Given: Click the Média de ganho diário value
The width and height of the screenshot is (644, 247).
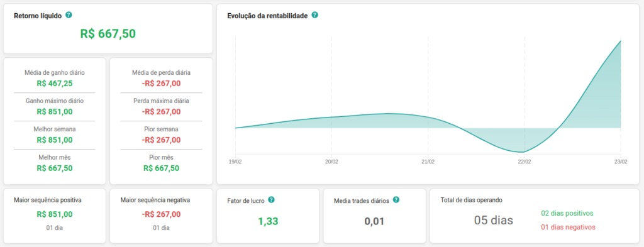Looking at the screenshot, I should pos(55,84).
